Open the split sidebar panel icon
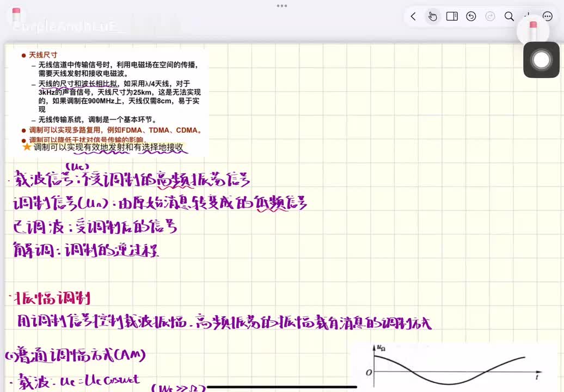Screen dimensions: 564x392 [x=452, y=16]
